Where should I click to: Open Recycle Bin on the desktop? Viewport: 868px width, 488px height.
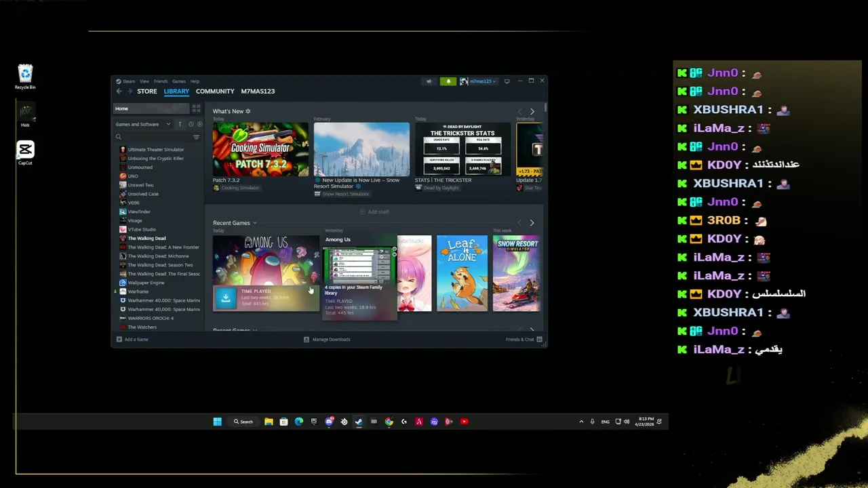[x=25, y=77]
